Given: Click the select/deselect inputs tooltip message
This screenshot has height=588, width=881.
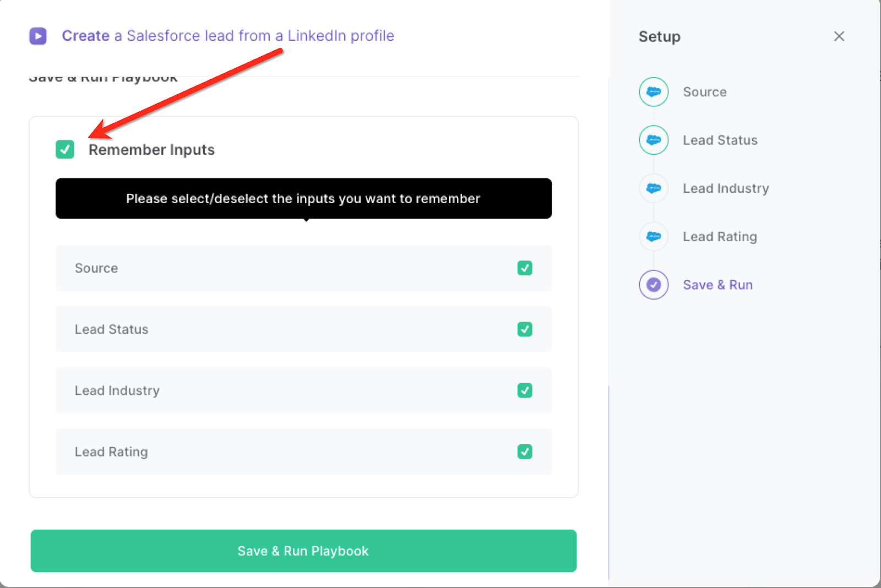Looking at the screenshot, I should click(x=303, y=198).
